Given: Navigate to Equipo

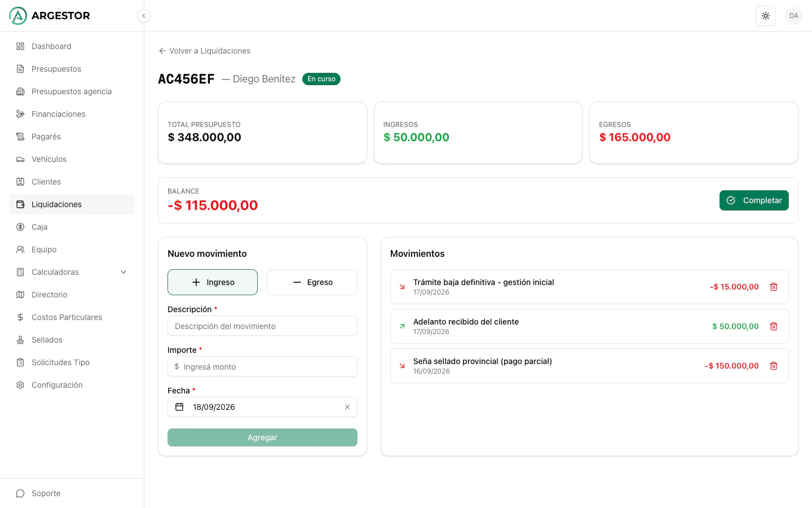Looking at the screenshot, I should tap(72, 249).
